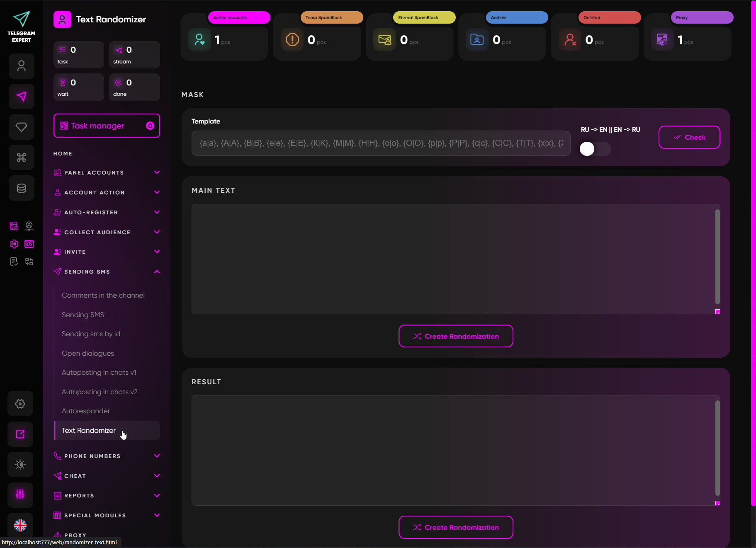Image resolution: width=756 pixels, height=548 pixels.
Task: Select Comments in the channel menu item
Action: tap(103, 295)
